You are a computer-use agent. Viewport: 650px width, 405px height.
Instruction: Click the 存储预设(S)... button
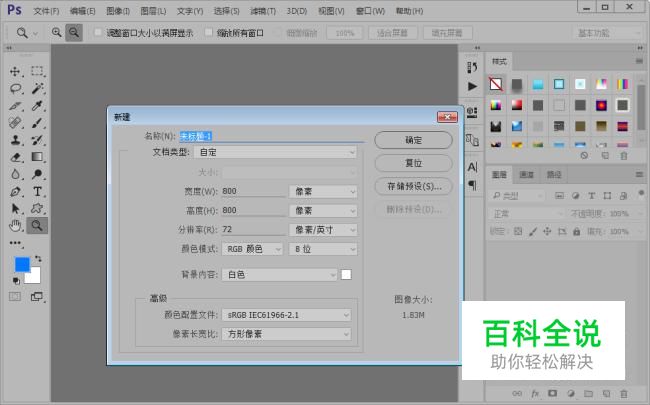pos(413,186)
